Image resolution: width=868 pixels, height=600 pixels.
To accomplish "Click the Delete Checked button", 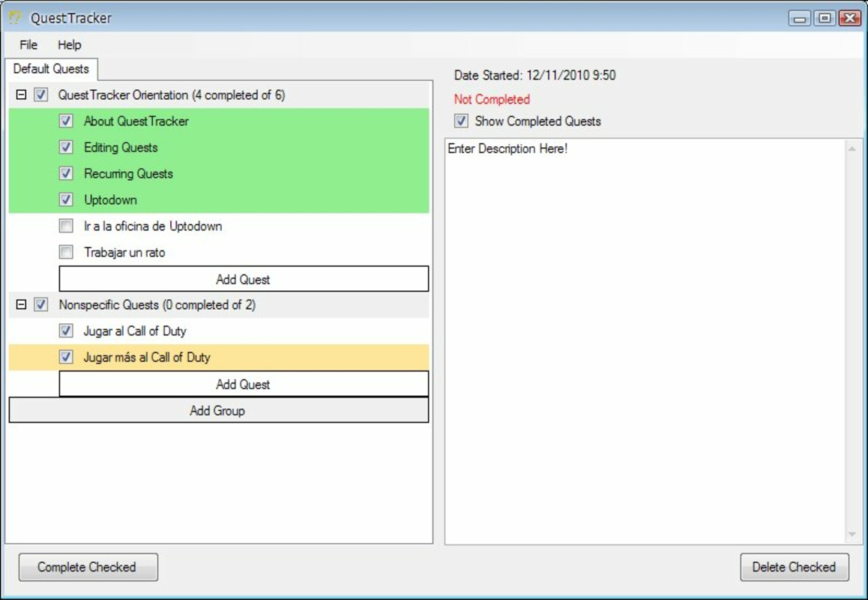I will click(794, 567).
